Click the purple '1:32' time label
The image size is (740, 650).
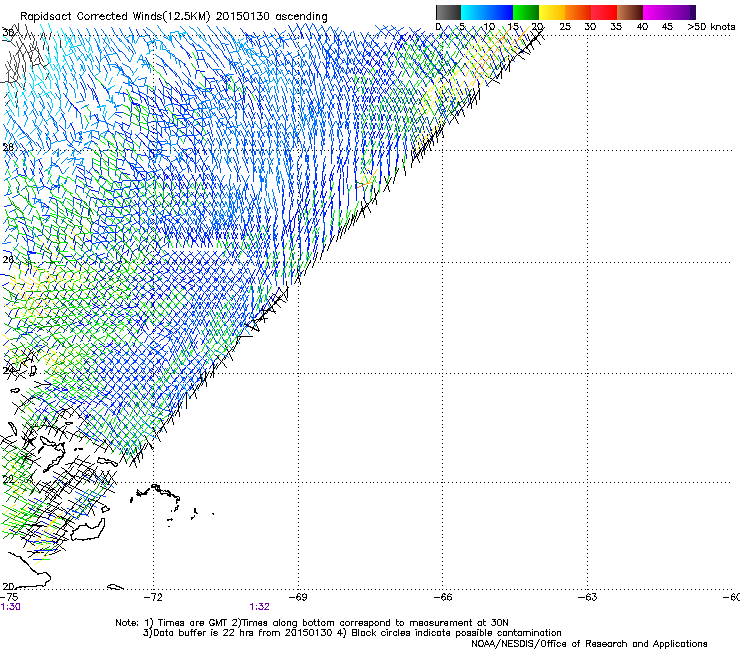260,607
